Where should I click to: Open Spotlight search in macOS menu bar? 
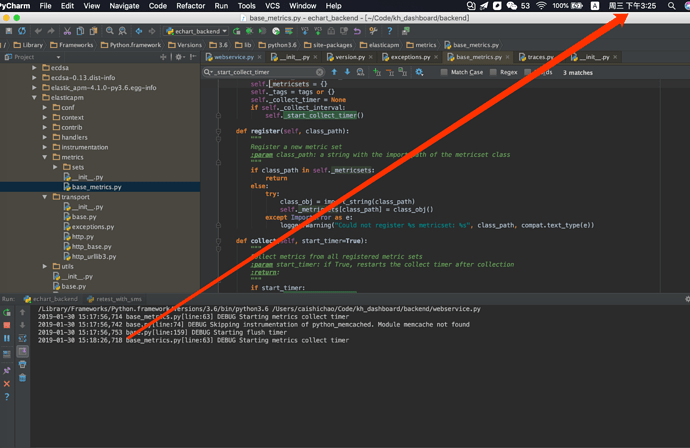pyautogui.click(x=671, y=6)
